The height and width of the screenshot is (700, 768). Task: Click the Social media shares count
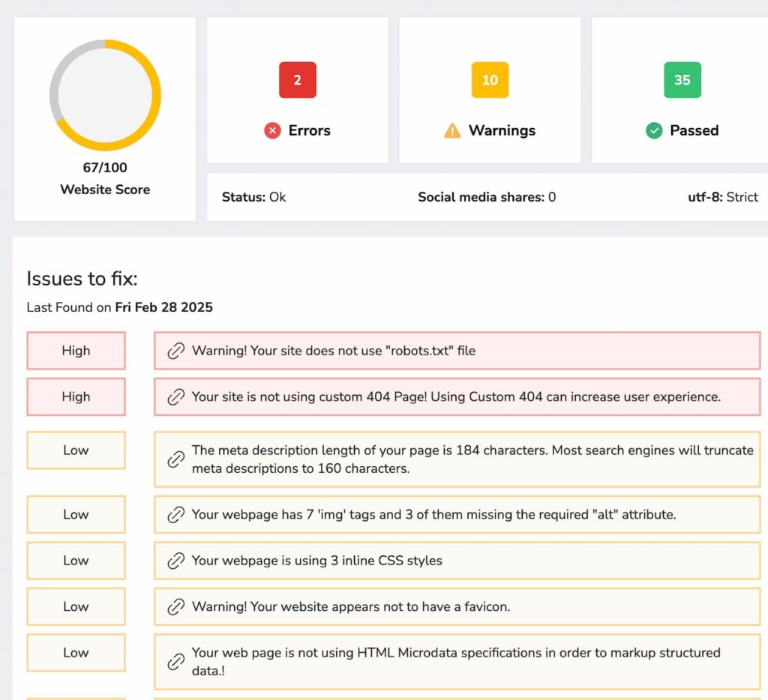click(486, 197)
